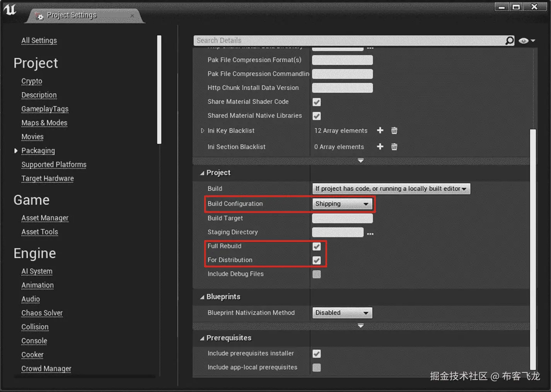Toggle Share Material Shader Code checkbox
This screenshot has height=392, width=551.
pyautogui.click(x=317, y=102)
